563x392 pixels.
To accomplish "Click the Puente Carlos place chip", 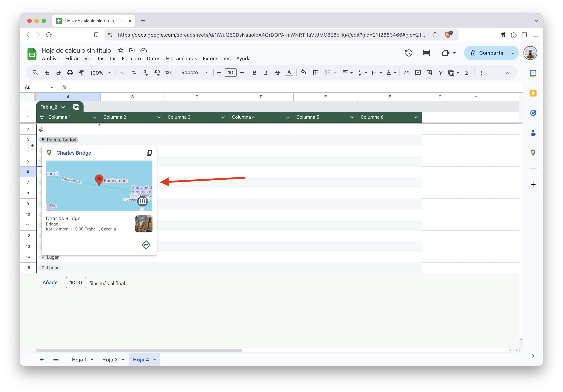I will [59, 140].
